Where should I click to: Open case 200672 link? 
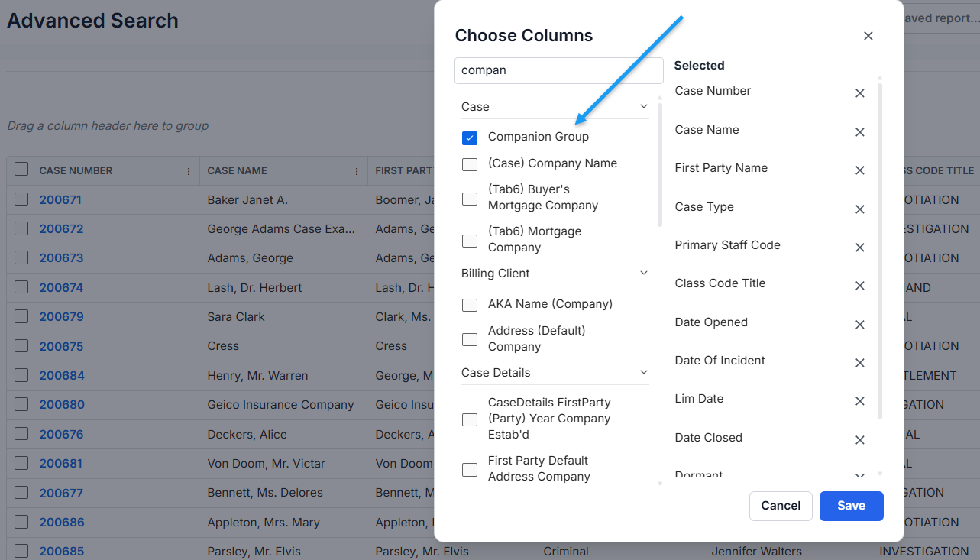click(x=61, y=229)
